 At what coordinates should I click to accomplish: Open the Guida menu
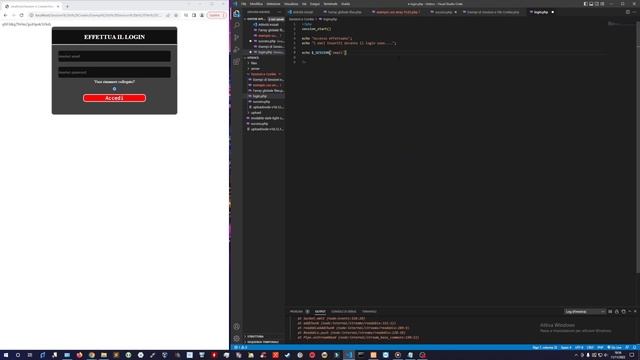tap(346, 4)
